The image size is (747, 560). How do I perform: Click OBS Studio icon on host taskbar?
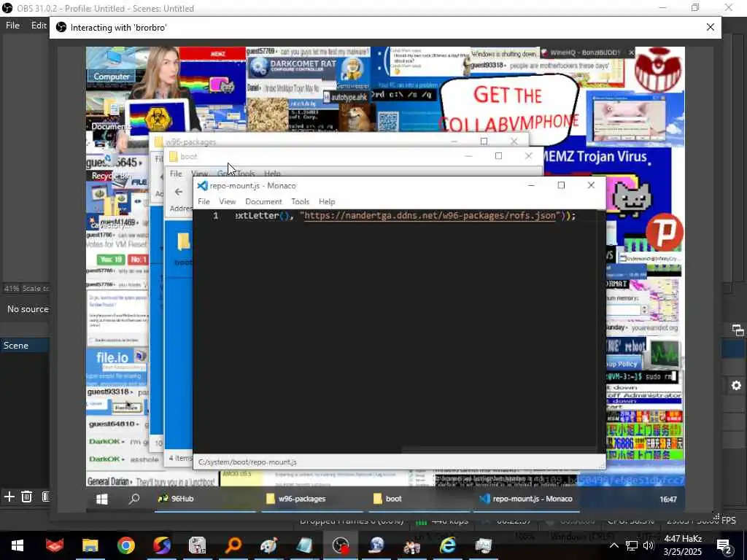340,545
